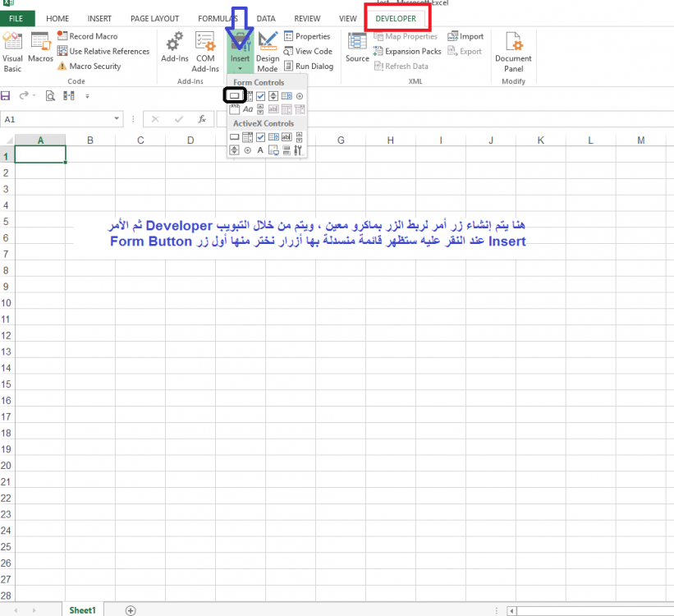Select the DEVELOPER tab
The image size is (674, 616).
pos(396,19)
